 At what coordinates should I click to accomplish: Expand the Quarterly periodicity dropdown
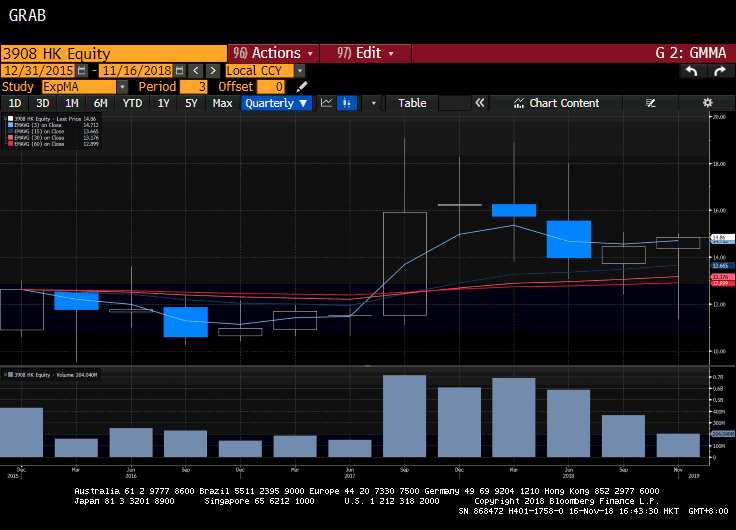pos(276,103)
